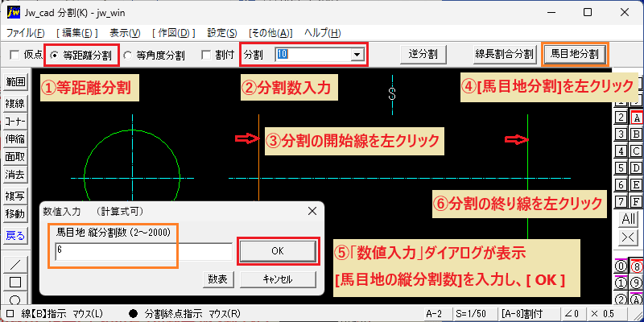The width and height of the screenshot is (644, 322).
Task: Select the 範囲 range tool
Action: point(15,81)
